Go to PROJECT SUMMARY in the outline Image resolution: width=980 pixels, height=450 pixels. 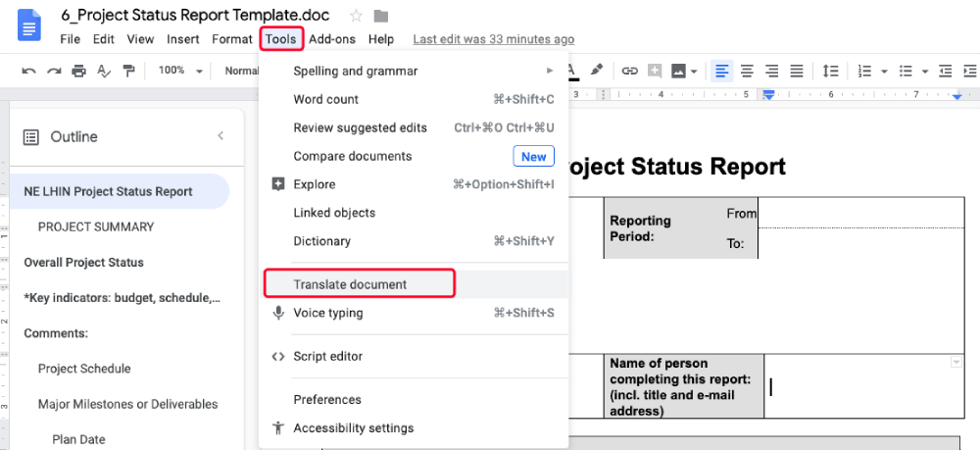(x=96, y=226)
